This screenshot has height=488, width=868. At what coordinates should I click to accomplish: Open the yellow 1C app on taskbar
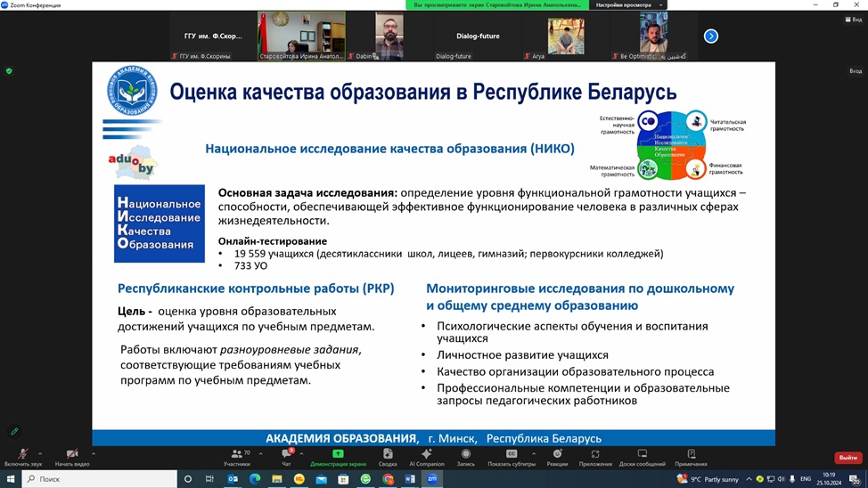(x=299, y=479)
